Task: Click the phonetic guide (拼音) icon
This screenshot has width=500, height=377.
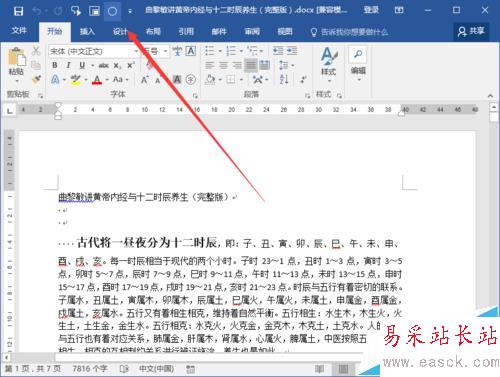Action: 177,51
